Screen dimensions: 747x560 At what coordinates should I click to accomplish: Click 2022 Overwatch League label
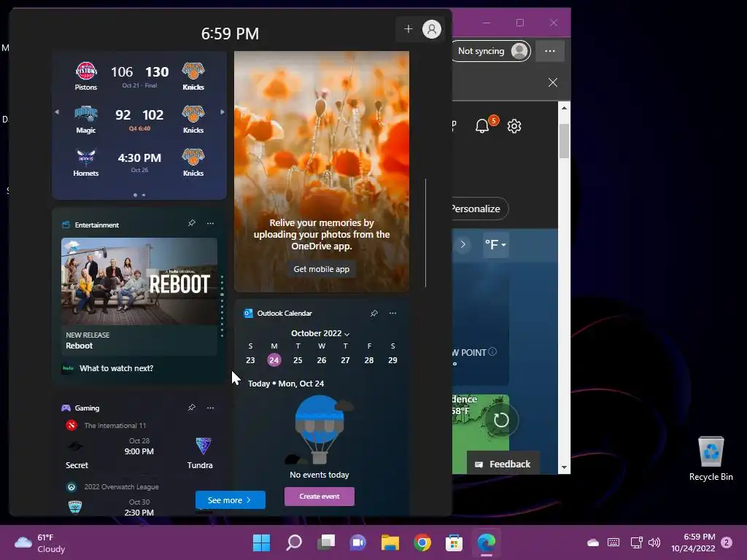pos(122,486)
